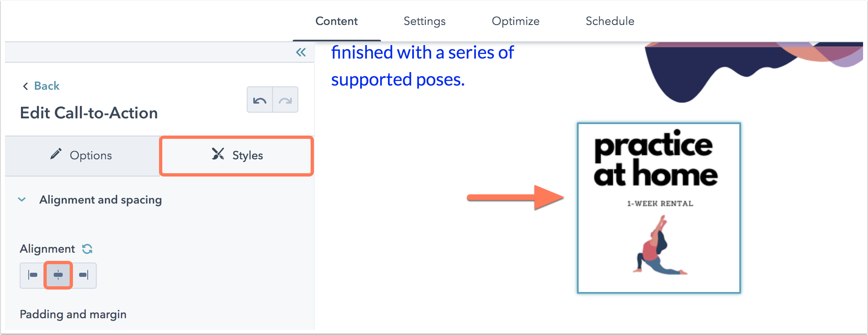Select right alignment option
The image size is (868, 335).
click(84, 275)
